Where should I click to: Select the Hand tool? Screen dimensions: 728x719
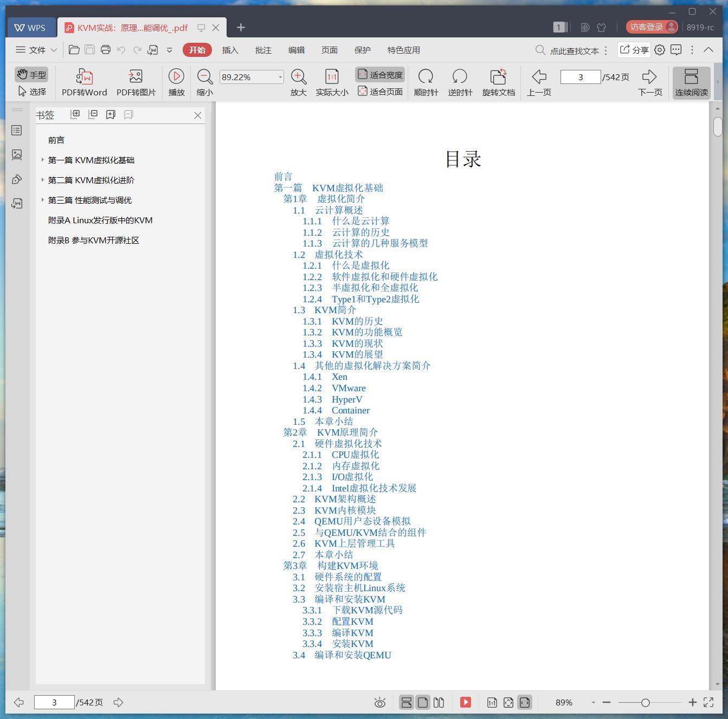(31, 74)
